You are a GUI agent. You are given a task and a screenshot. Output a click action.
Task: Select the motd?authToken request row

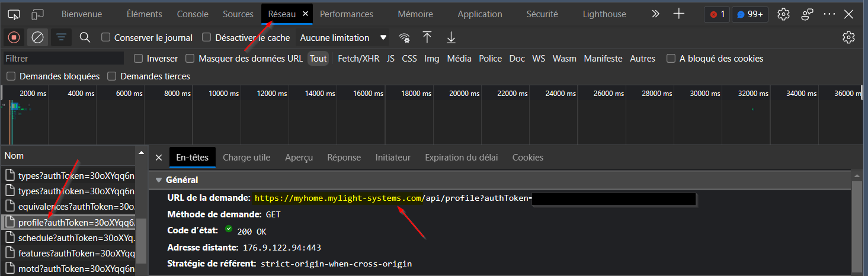[x=69, y=268]
